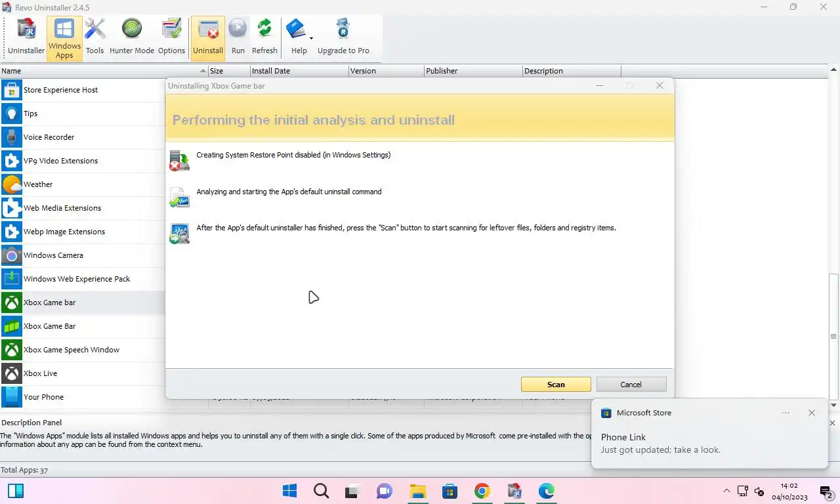Select Windows Web Experience Pack icon
Image resolution: width=840 pixels, height=504 pixels.
(11, 279)
